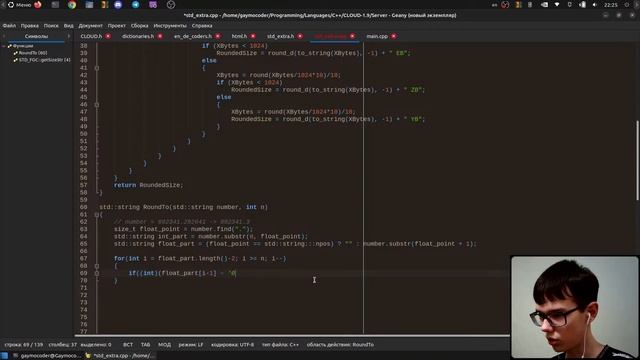
Task: Switch to the html.h tab
Action: (x=239, y=36)
